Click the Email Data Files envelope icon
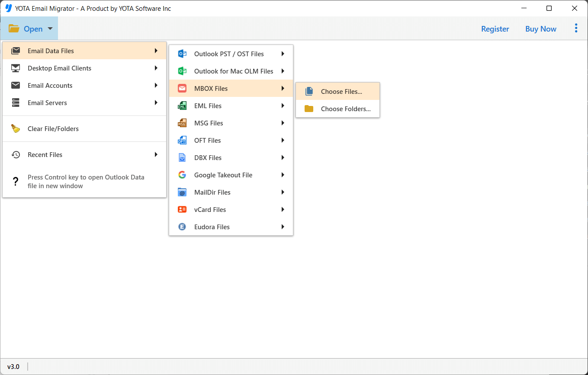 16,51
